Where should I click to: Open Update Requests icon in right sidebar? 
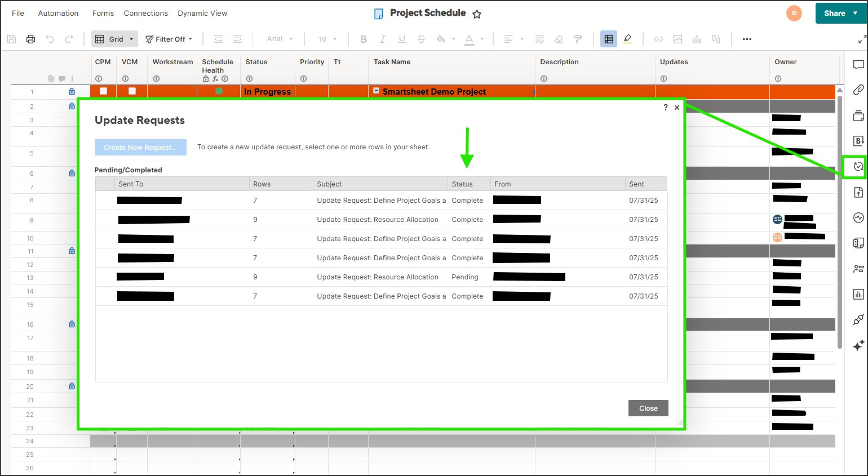point(858,167)
